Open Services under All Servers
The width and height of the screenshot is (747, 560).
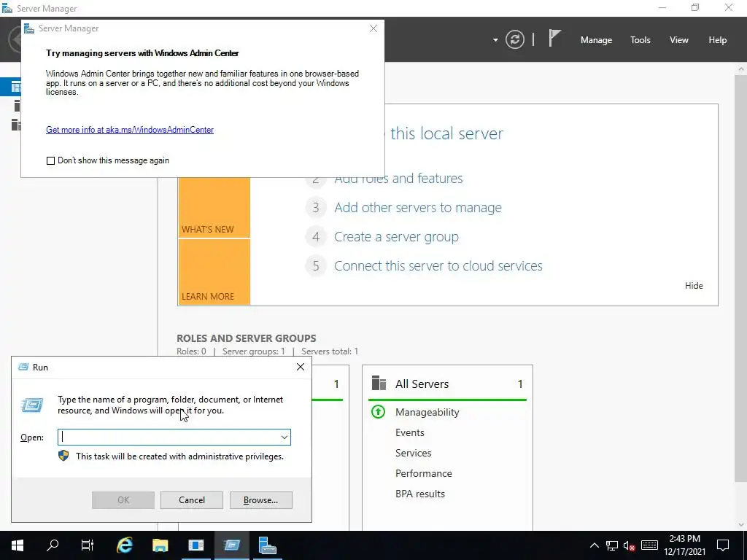pos(413,453)
